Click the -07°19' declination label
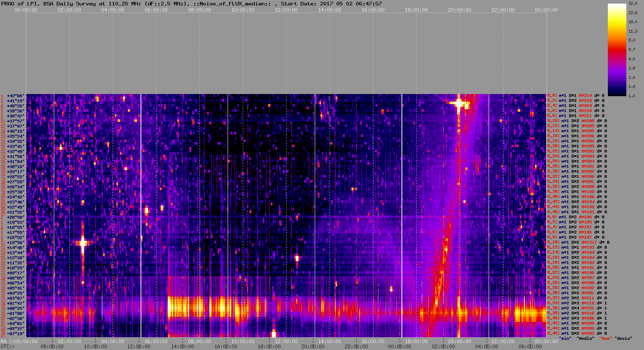 16,334
